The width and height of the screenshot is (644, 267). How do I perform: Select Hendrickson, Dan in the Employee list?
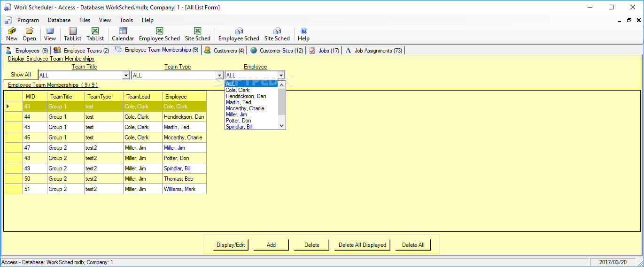pos(246,96)
